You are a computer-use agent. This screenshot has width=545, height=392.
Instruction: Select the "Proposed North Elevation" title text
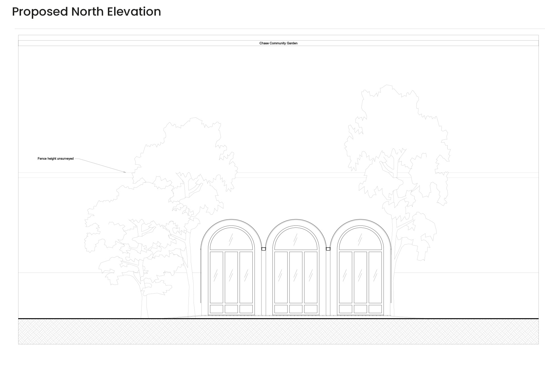pyautogui.click(x=85, y=12)
